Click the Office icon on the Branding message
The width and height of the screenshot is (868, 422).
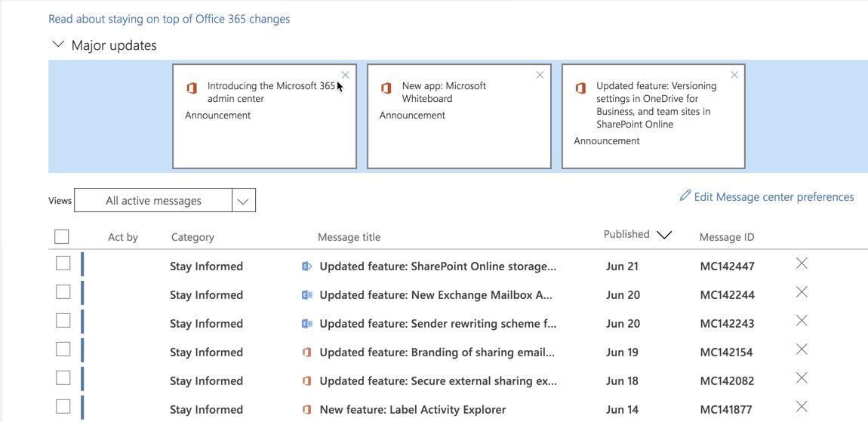click(306, 353)
